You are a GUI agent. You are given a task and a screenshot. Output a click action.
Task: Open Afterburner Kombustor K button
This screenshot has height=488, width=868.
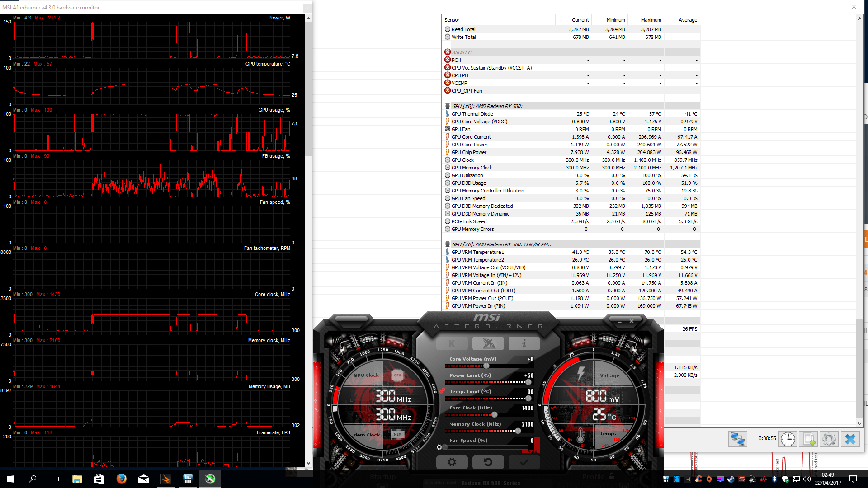pyautogui.click(x=452, y=343)
